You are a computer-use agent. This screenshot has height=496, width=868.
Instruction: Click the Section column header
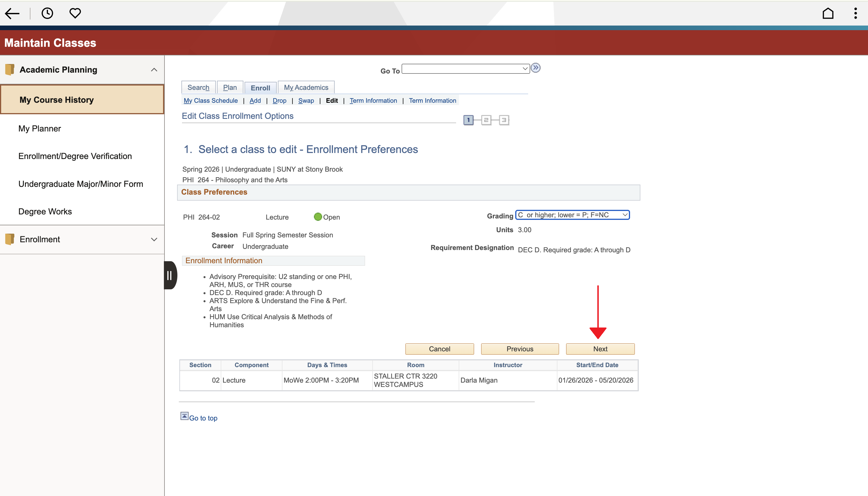point(200,365)
